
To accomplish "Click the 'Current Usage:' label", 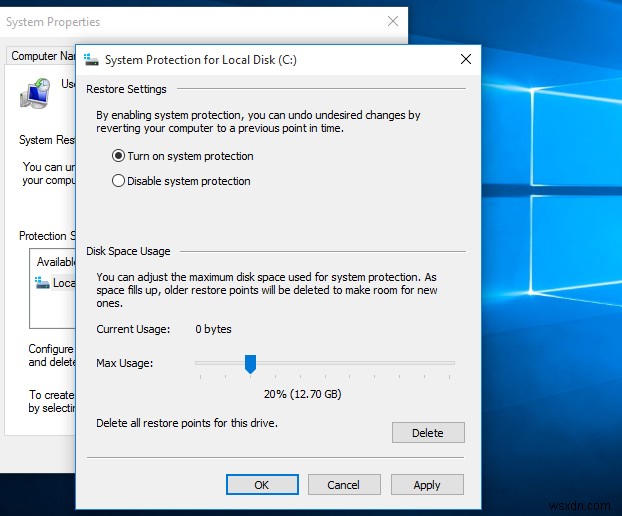I will 133,329.
